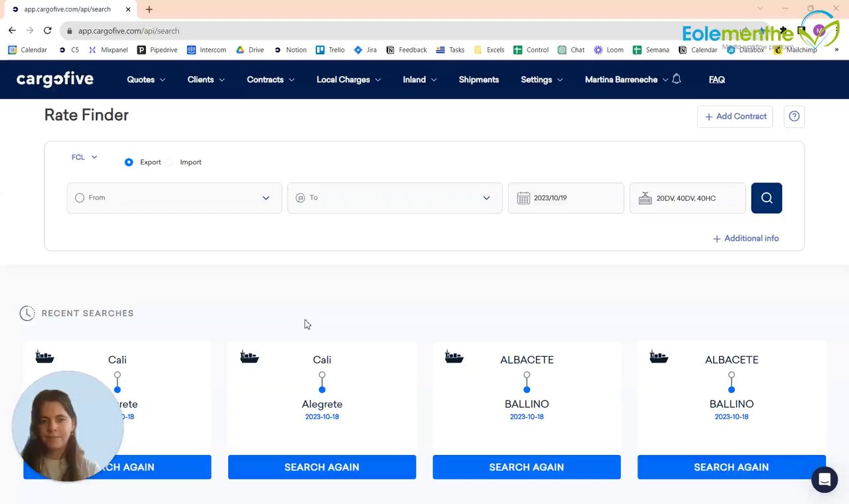
Task: Open the Loom bookmark
Action: (x=608, y=50)
